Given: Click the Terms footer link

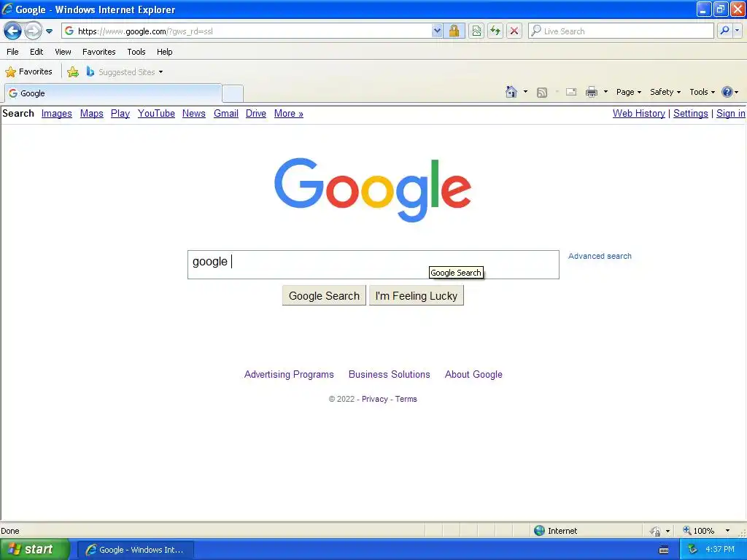Looking at the screenshot, I should tap(406, 399).
